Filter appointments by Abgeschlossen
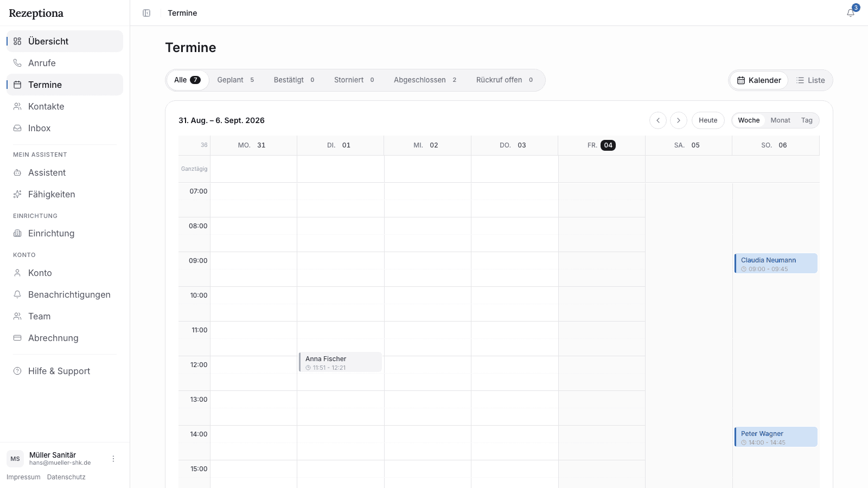The height and width of the screenshot is (488, 868). coord(425,80)
